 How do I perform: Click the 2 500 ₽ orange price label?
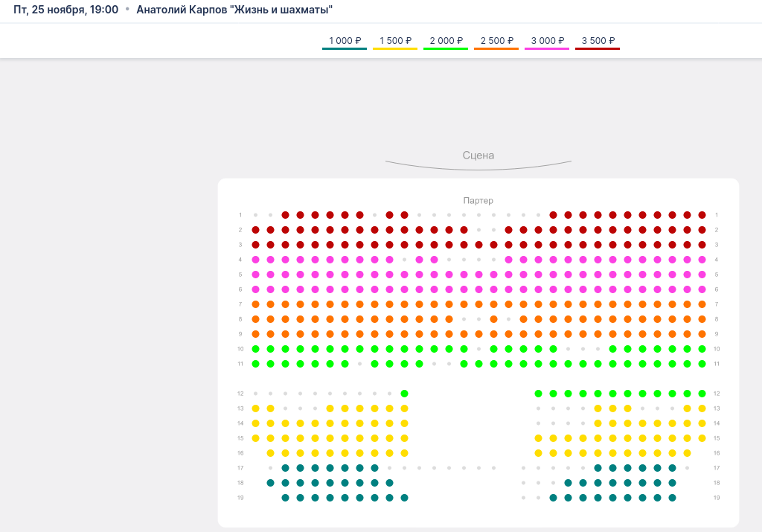(x=496, y=41)
